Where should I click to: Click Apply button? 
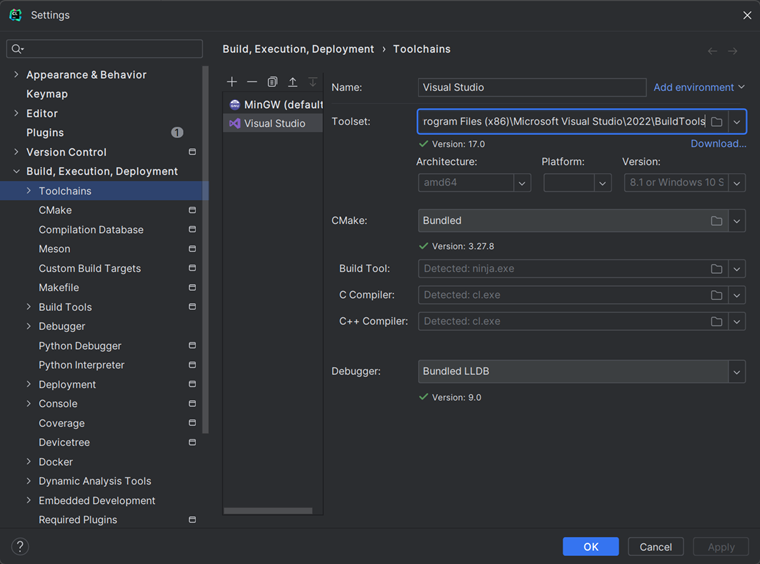(721, 547)
